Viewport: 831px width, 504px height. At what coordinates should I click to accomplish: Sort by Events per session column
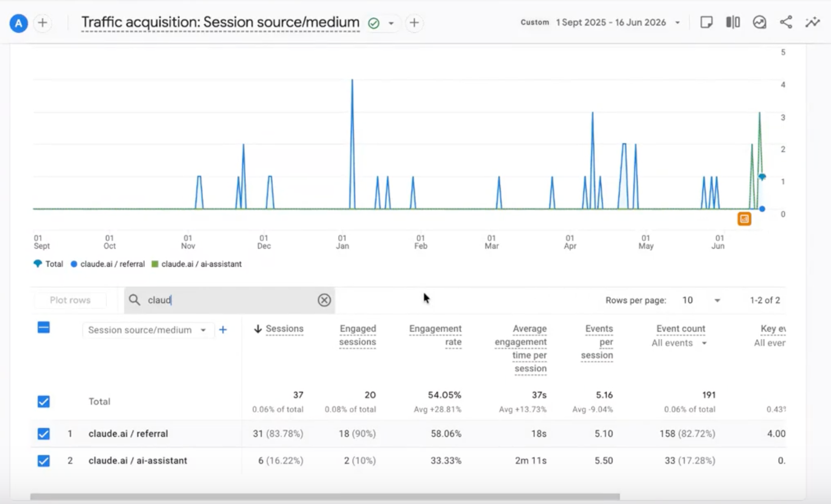tap(597, 342)
